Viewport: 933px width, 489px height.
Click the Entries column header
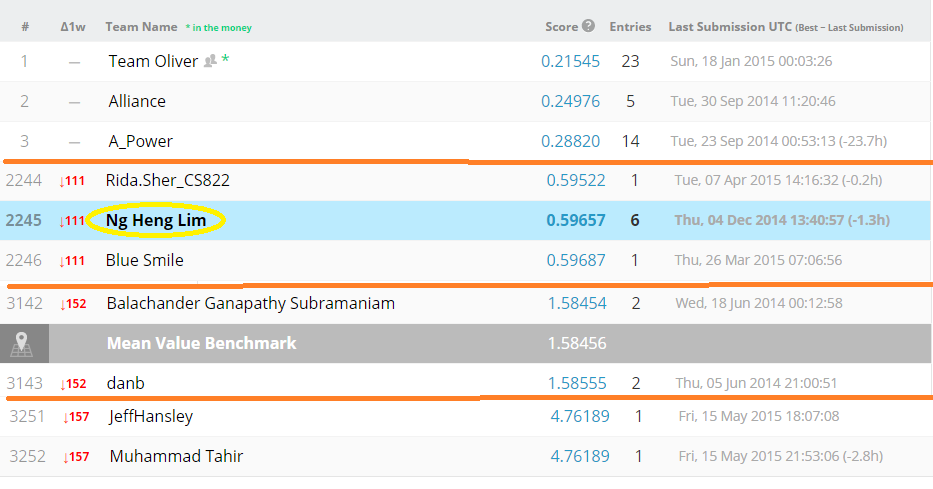coord(630,27)
